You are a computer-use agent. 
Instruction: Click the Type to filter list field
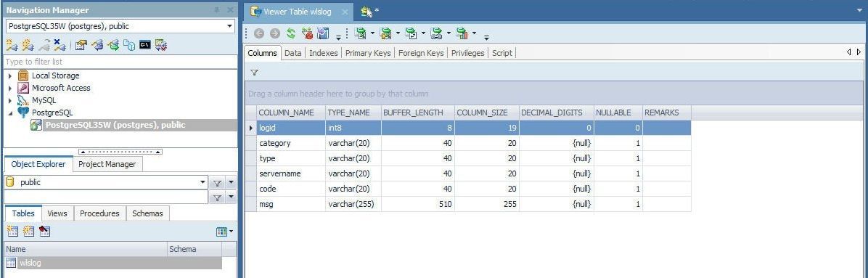point(120,62)
